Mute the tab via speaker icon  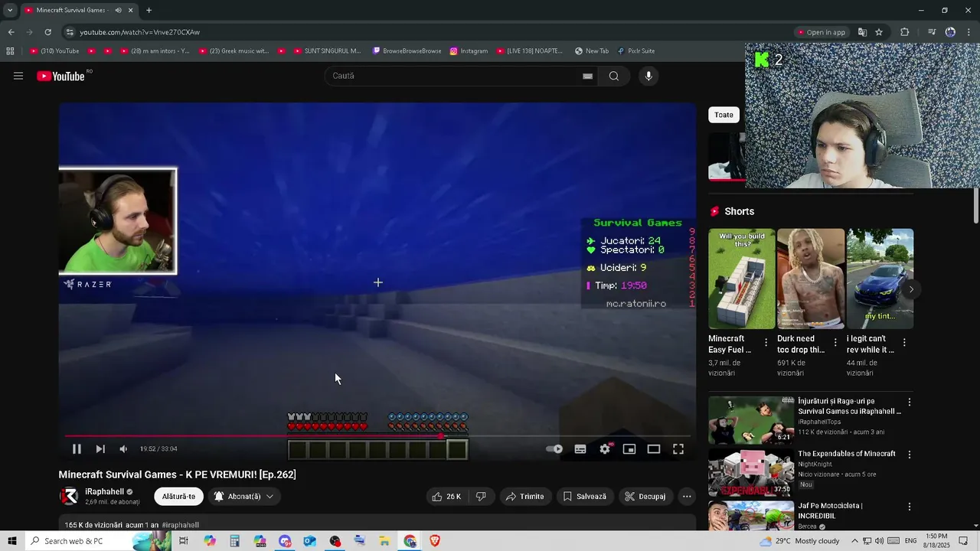[118, 11]
